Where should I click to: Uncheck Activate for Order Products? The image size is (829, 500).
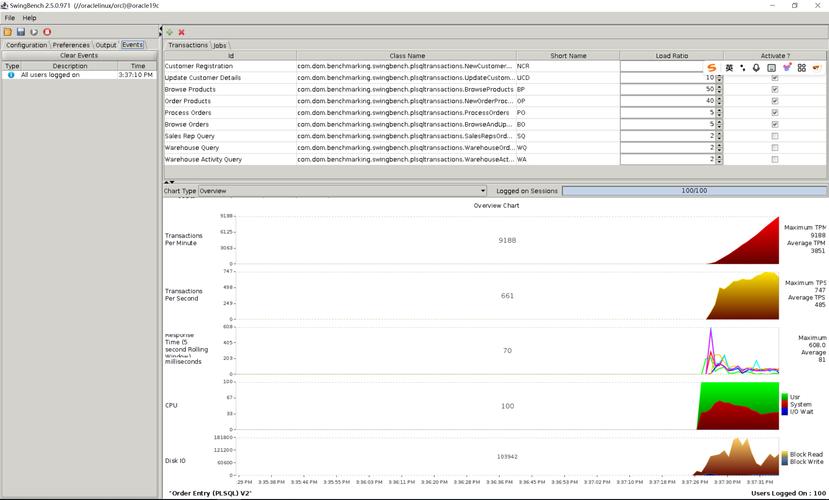pos(775,101)
